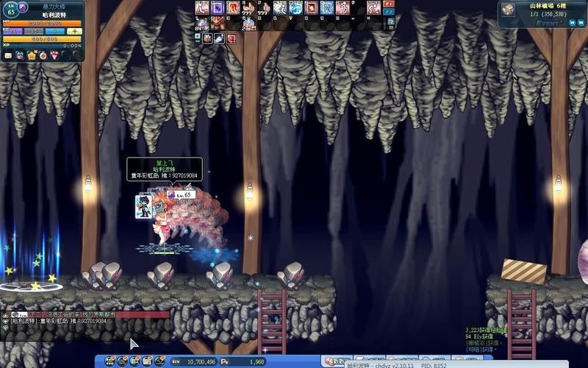Image resolution: width=588 pixels, height=368 pixels.
Task: Click the first icon in bottom menu bar
Action: point(110,361)
